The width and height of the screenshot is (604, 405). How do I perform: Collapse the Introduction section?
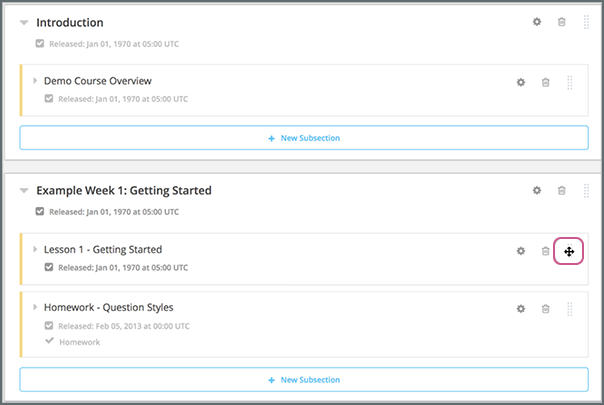click(24, 23)
